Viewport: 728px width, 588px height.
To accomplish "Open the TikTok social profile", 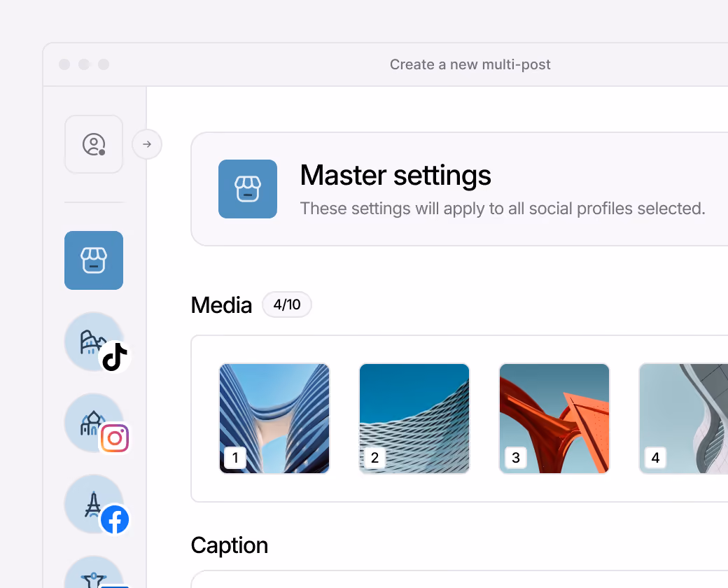I will [96, 343].
